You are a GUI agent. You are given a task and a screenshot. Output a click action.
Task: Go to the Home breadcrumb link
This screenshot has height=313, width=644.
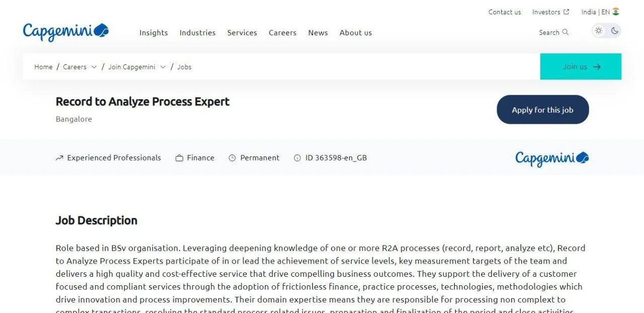(43, 67)
